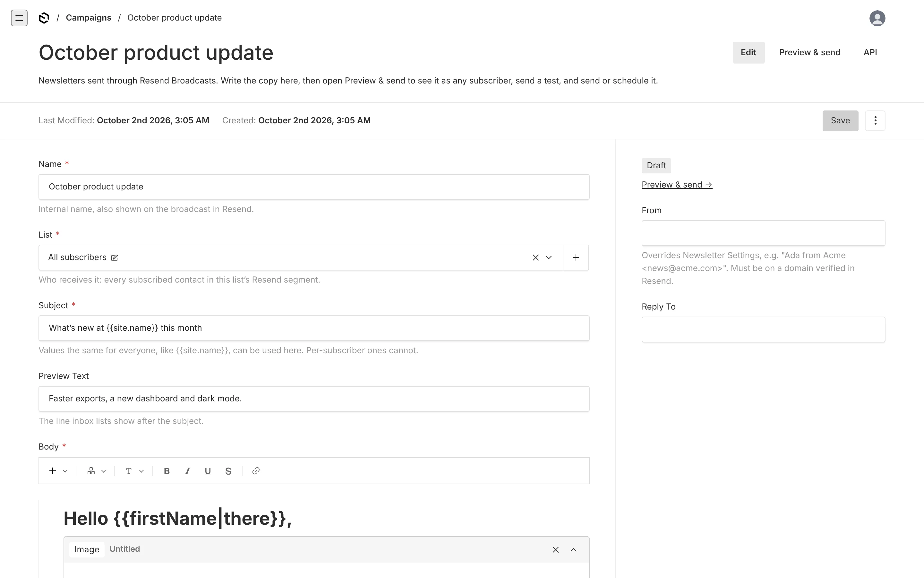Image resolution: width=924 pixels, height=578 pixels.
Task: Open the insert blocks dropdown in toolbar
Action: coord(96,471)
